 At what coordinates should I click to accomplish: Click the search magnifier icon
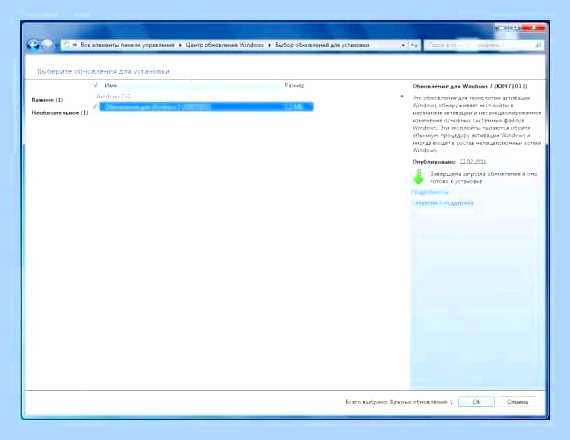538,45
